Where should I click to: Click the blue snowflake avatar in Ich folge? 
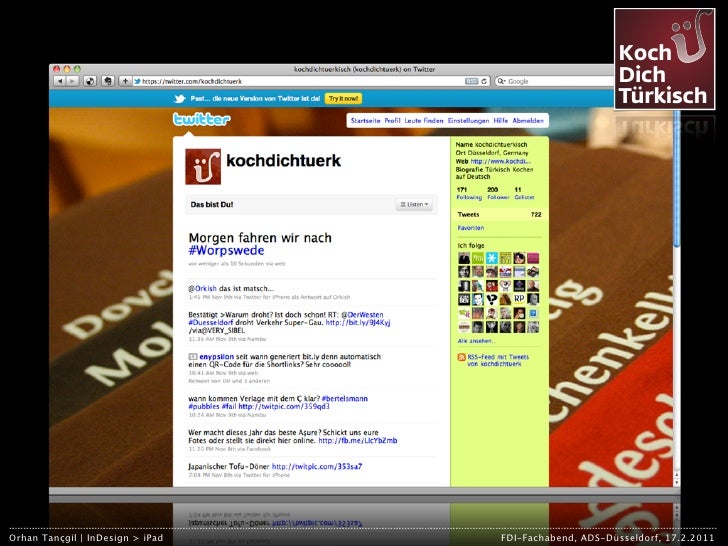pos(492,258)
